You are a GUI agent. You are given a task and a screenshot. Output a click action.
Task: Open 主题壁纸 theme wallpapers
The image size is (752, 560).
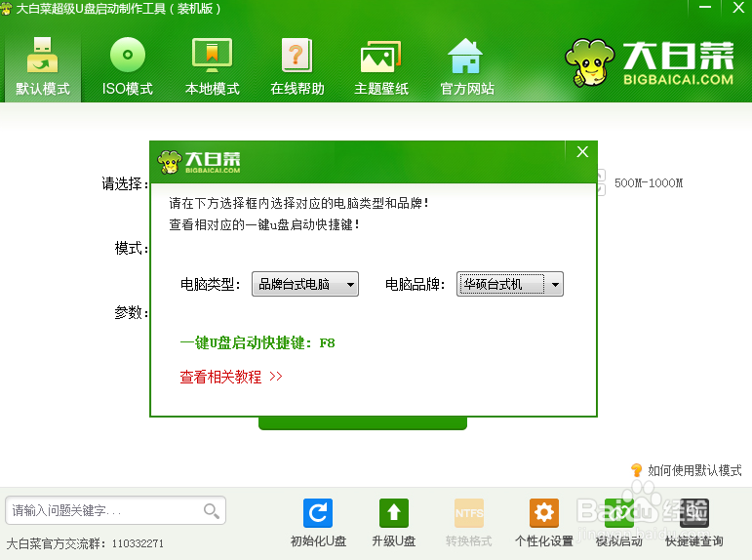click(x=381, y=66)
